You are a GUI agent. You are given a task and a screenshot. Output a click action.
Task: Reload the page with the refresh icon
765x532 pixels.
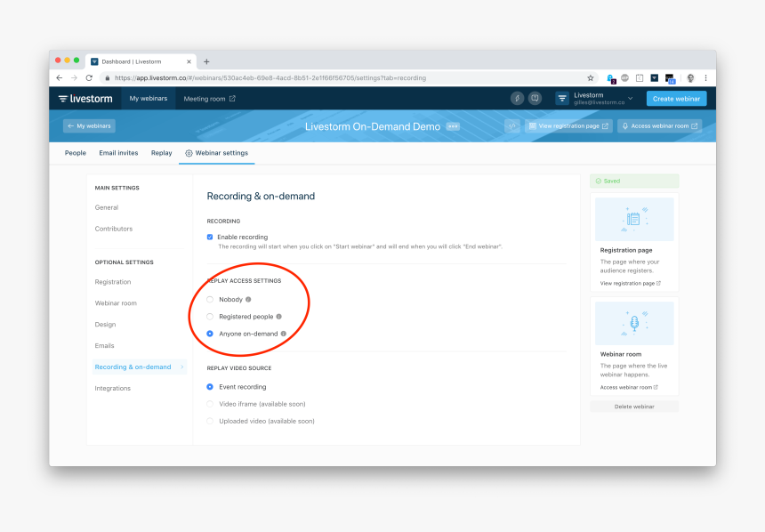(x=89, y=78)
